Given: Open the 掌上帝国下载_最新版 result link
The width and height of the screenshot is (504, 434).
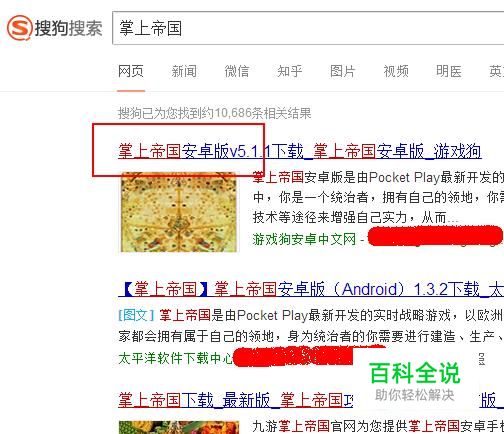Looking at the screenshot, I should 235,400.
